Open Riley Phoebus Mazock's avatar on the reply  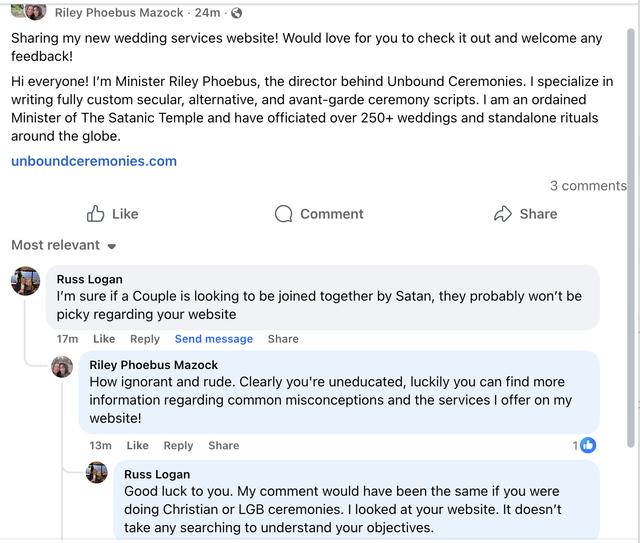pos(62,367)
